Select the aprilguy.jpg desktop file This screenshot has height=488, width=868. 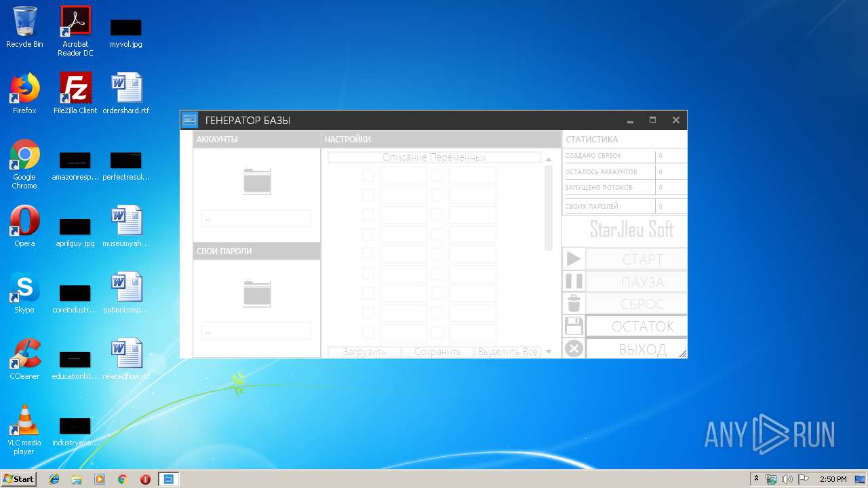click(75, 232)
